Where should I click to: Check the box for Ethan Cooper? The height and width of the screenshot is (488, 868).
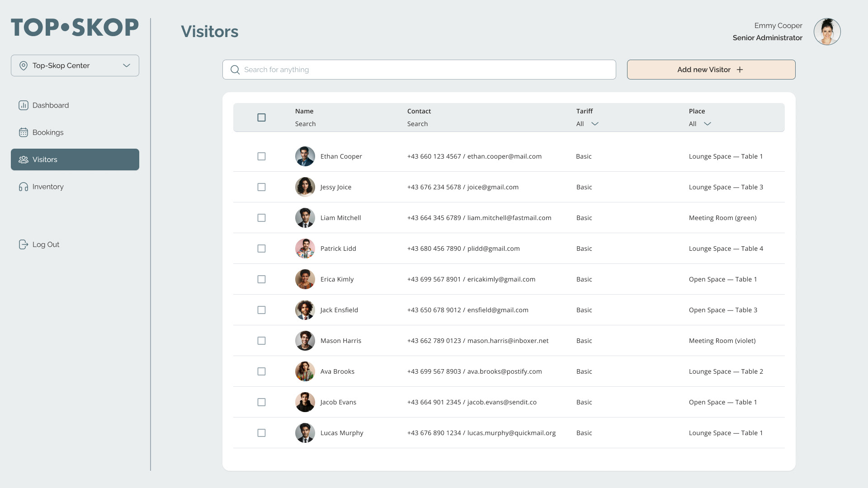tap(261, 156)
